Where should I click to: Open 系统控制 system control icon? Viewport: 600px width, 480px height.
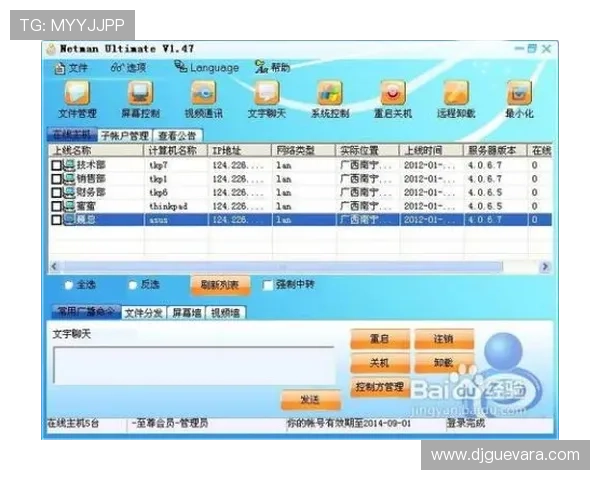330,93
